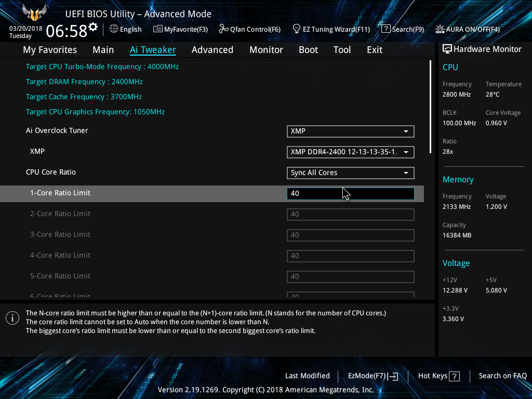Click the Last Modified button
The width and height of the screenshot is (532, 399).
coord(308,376)
